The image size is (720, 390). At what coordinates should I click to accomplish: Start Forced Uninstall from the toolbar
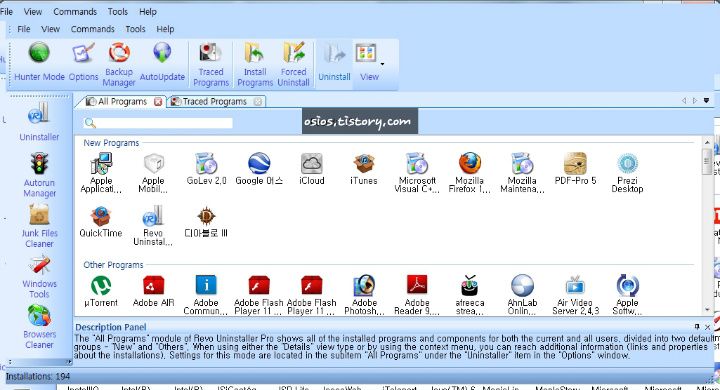[x=293, y=64]
